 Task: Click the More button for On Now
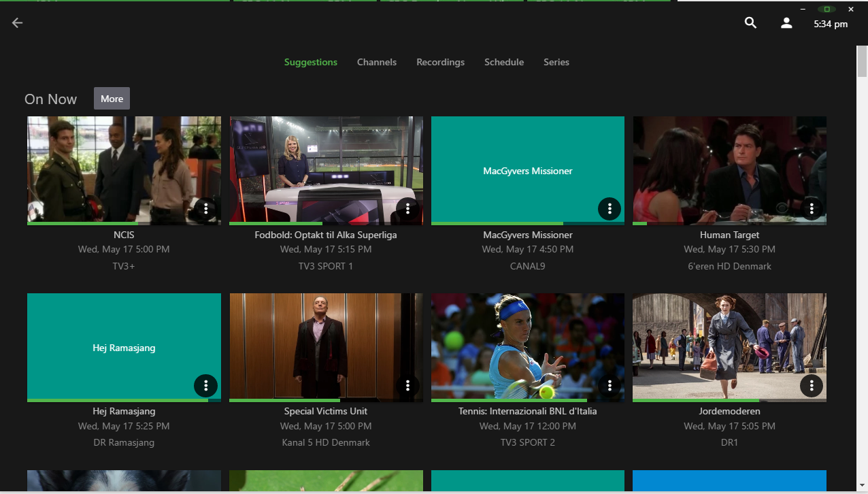click(112, 98)
